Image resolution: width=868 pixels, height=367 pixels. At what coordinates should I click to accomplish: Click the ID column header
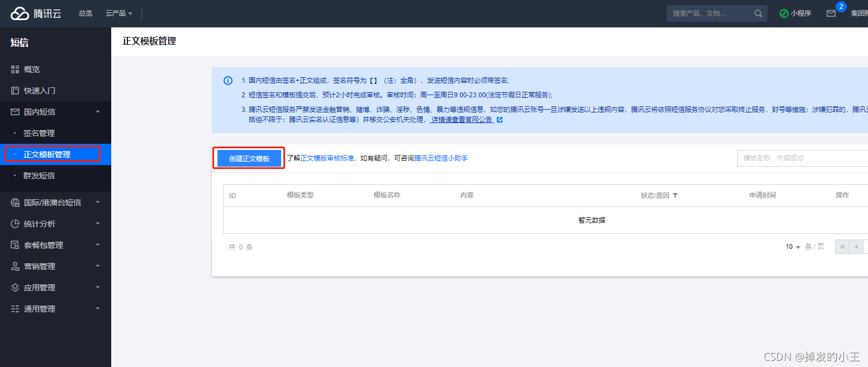[233, 196]
